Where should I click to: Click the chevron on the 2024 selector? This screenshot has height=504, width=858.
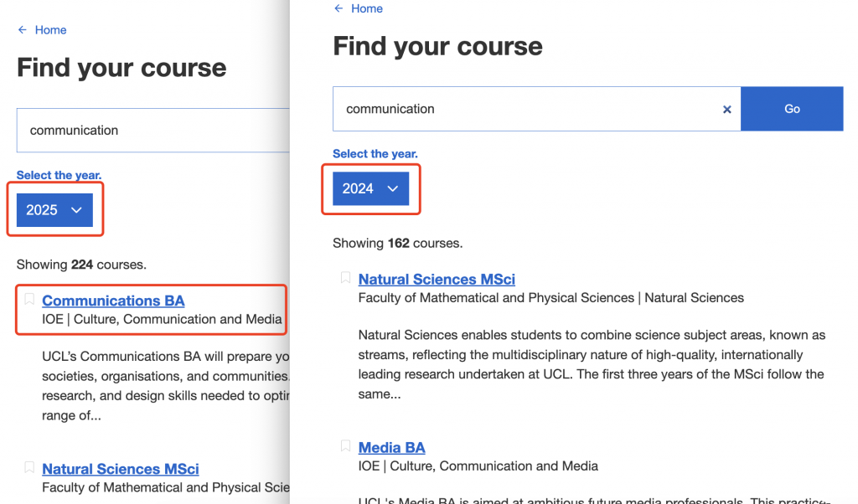coord(392,188)
